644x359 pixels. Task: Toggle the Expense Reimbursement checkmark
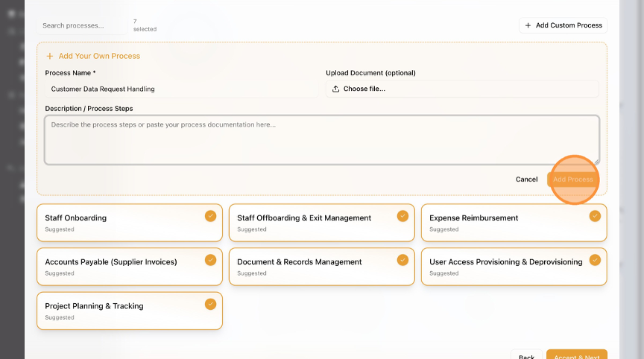[595, 216]
